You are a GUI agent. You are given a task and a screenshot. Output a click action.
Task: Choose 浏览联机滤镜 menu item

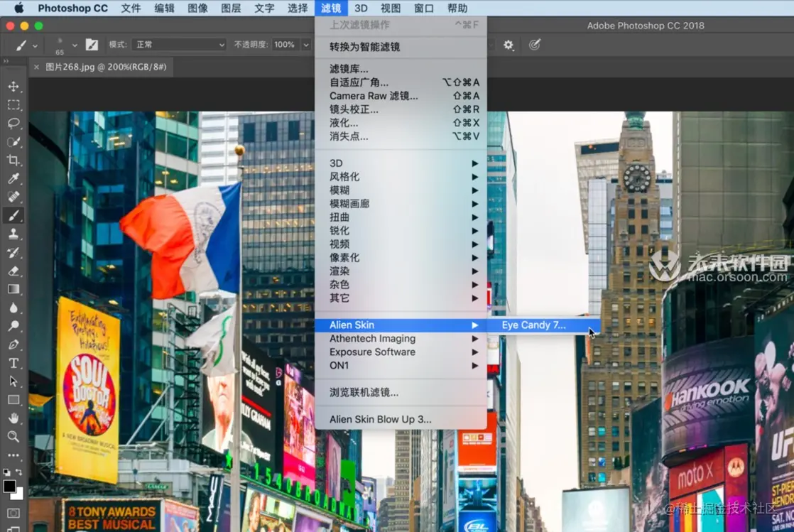(x=401, y=392)
